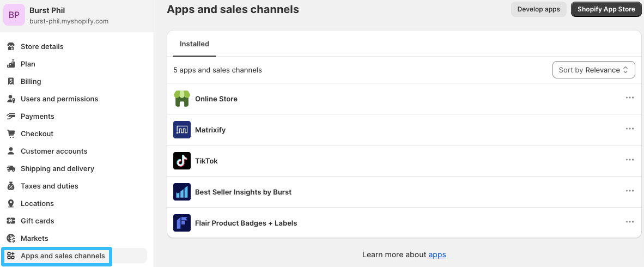Open more actions for Online Store

[x=630, y=98]
